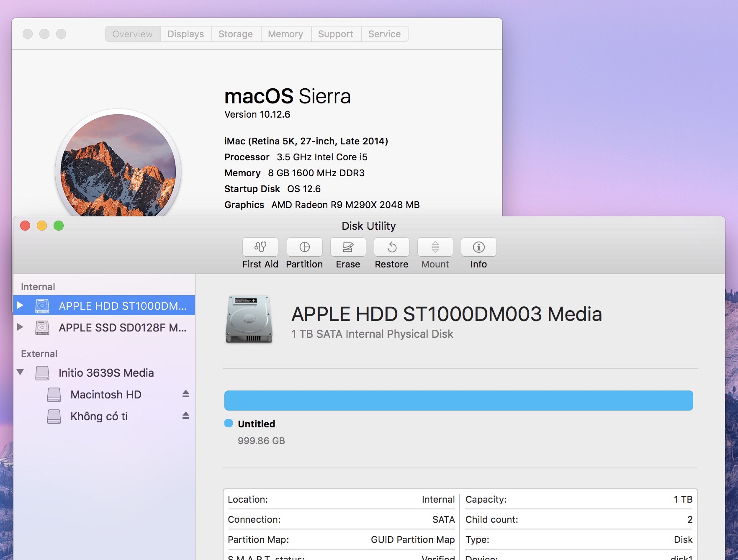This screenshot has height=560, width=738.
Task: Click the Internal sidebar section header
Action: pyautogui.click(x=38, y=287)
